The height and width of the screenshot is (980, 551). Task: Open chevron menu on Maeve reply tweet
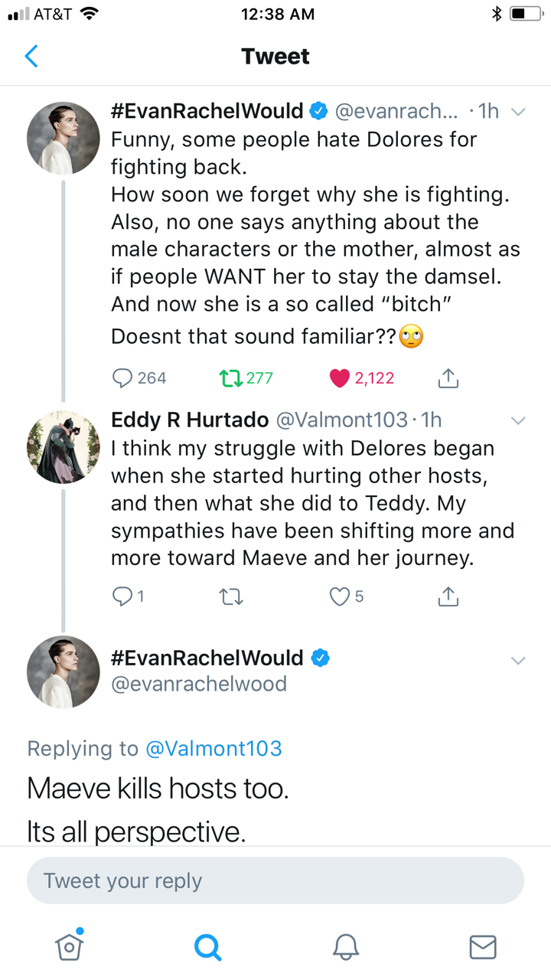coord(518,660)
